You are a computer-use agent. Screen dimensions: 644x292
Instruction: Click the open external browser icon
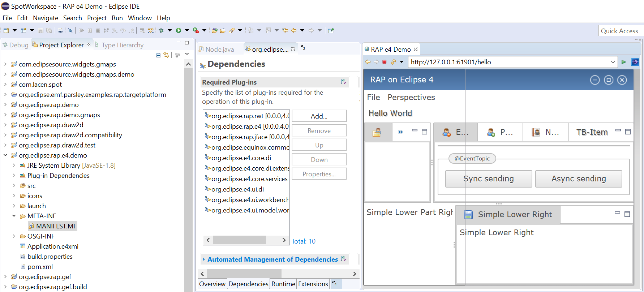(x=635, y=62)
